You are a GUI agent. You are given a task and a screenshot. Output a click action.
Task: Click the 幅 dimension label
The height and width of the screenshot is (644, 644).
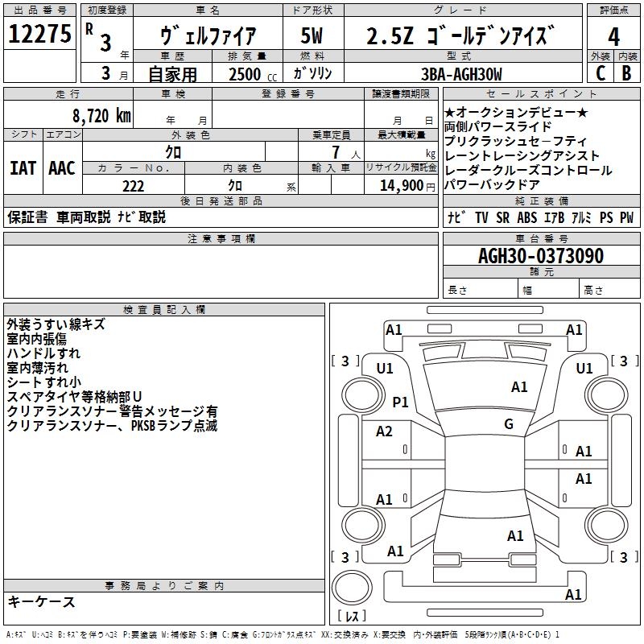(x=527, y=291)
